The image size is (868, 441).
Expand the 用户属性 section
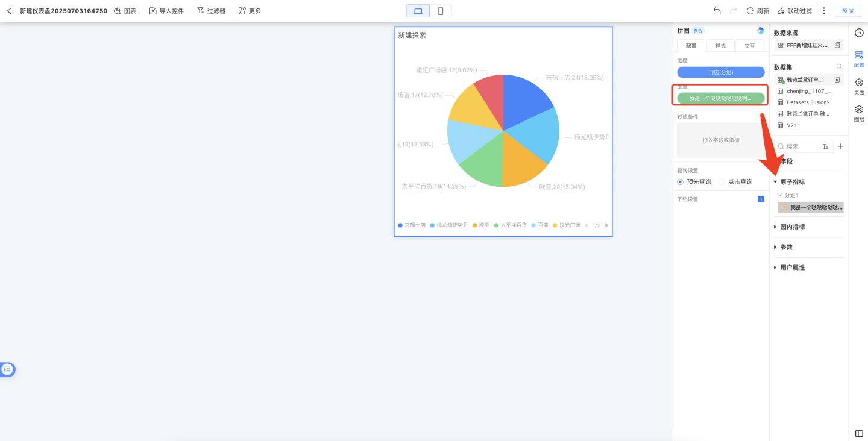tap(775, 267)
